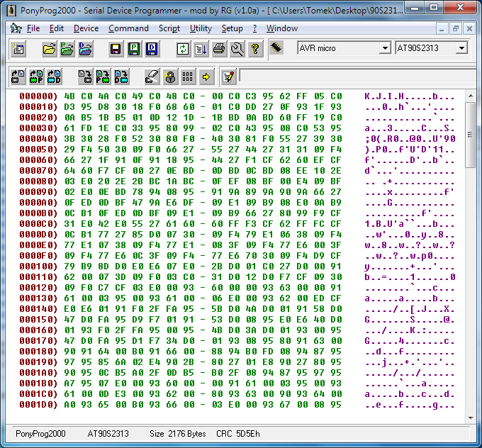Open help via question mark icon
Image resolution: width=482 pixels, height=448 pixels.
coord(255,49)
